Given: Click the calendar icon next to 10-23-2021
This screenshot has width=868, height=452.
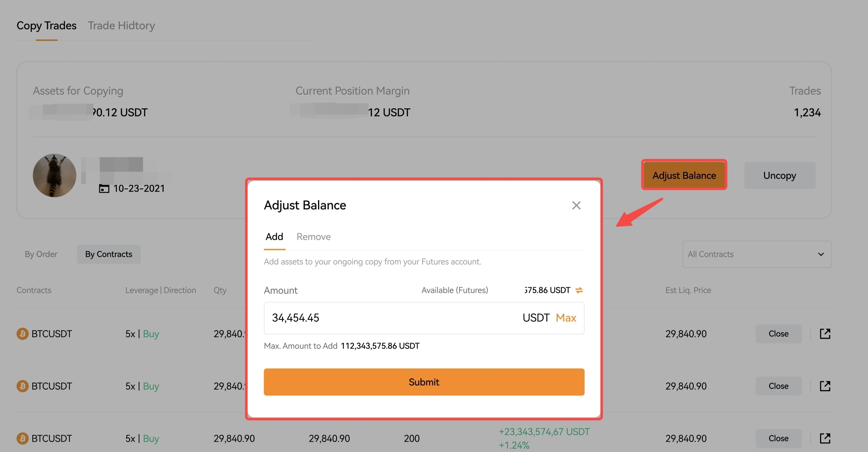Looking at the screenshot, I should (x=104, y=188).
